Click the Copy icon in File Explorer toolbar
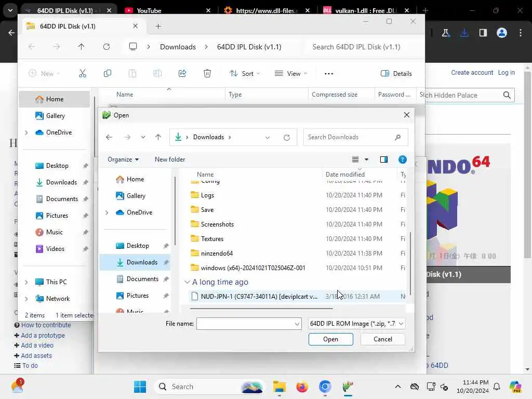The height and width of the screenshot is (399, 532). pyautogui.click(x=107, y=73)
